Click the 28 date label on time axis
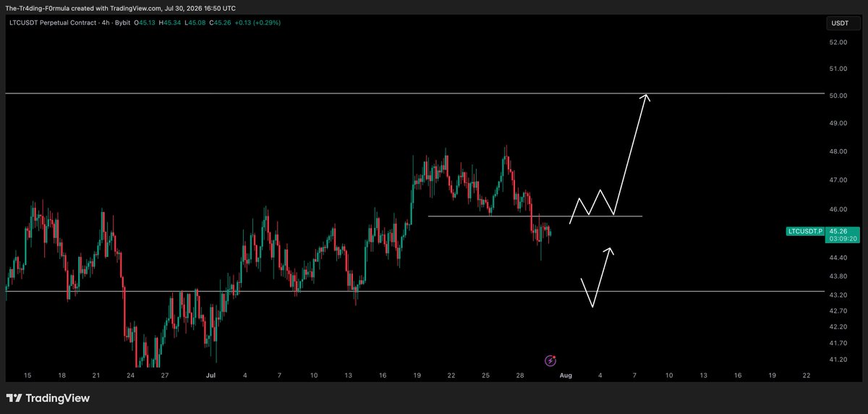 pos(519,376)
